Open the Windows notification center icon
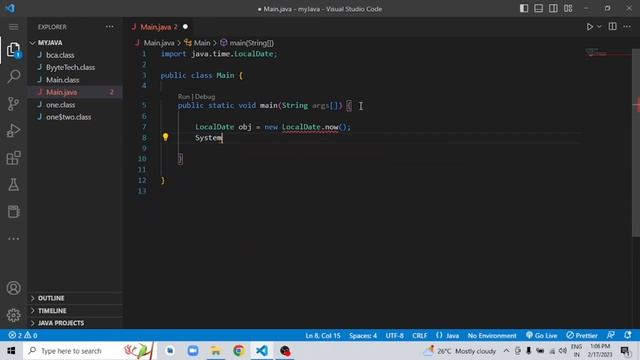This screenshot has height=360, width=640. coord(625,351)
